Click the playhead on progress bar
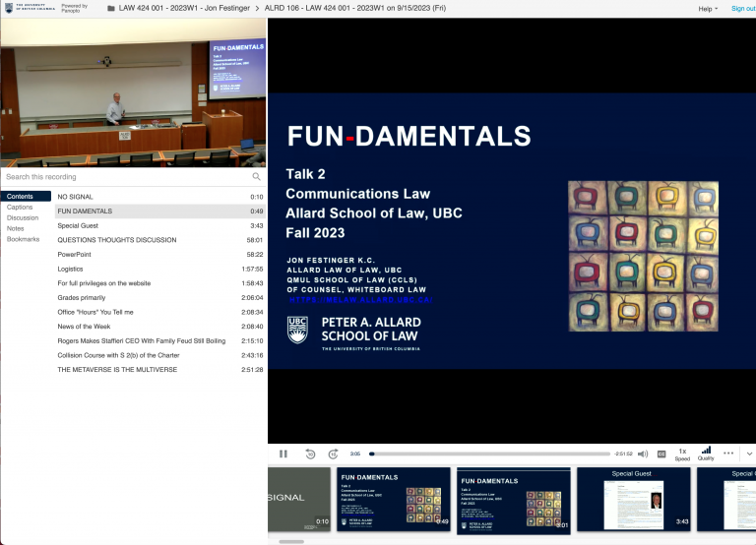756x545 pixels. tap(372, 454)
